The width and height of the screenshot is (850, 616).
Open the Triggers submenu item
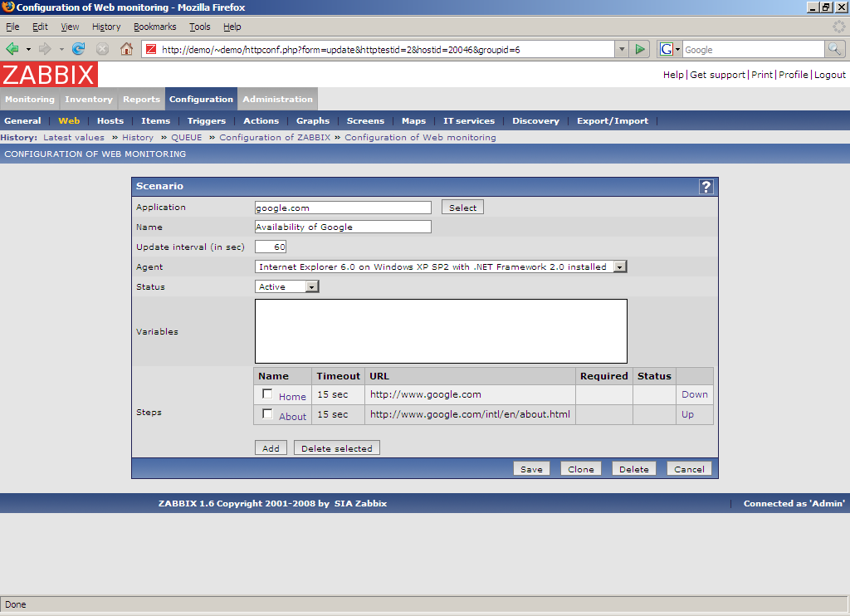[207, 121]
